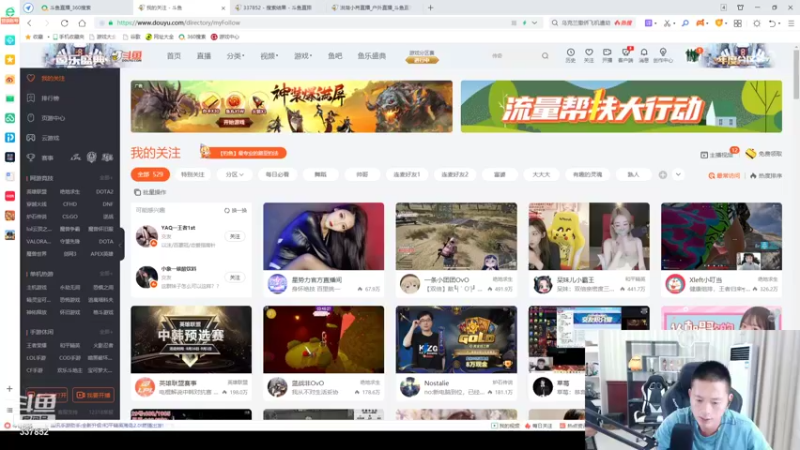Expand more follow groups chevron
800x450 pixels.
(x=678, y=174)
